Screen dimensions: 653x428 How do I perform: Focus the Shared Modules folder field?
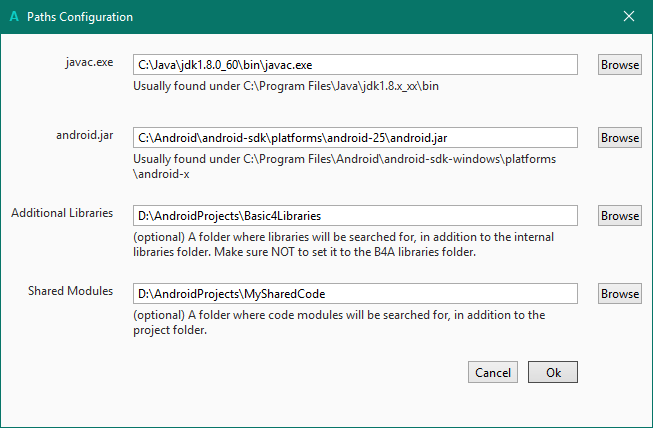point(355,293)
